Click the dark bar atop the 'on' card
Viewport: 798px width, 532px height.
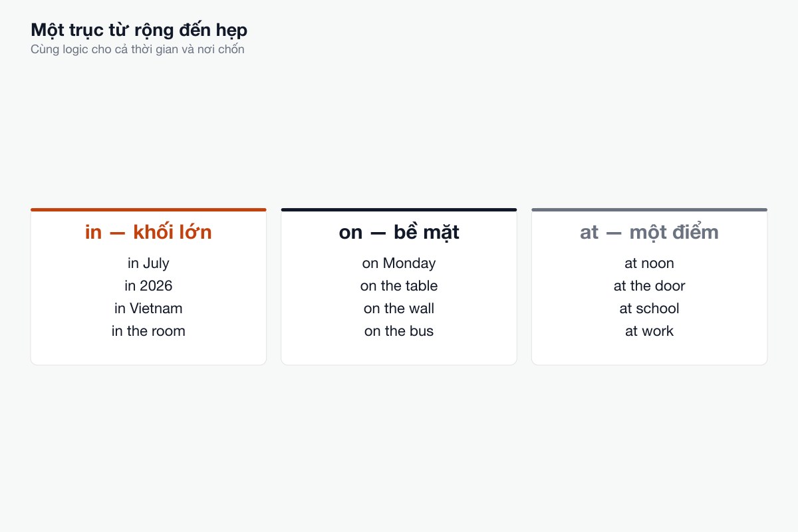pyautogui.click(x=399, y=209)
